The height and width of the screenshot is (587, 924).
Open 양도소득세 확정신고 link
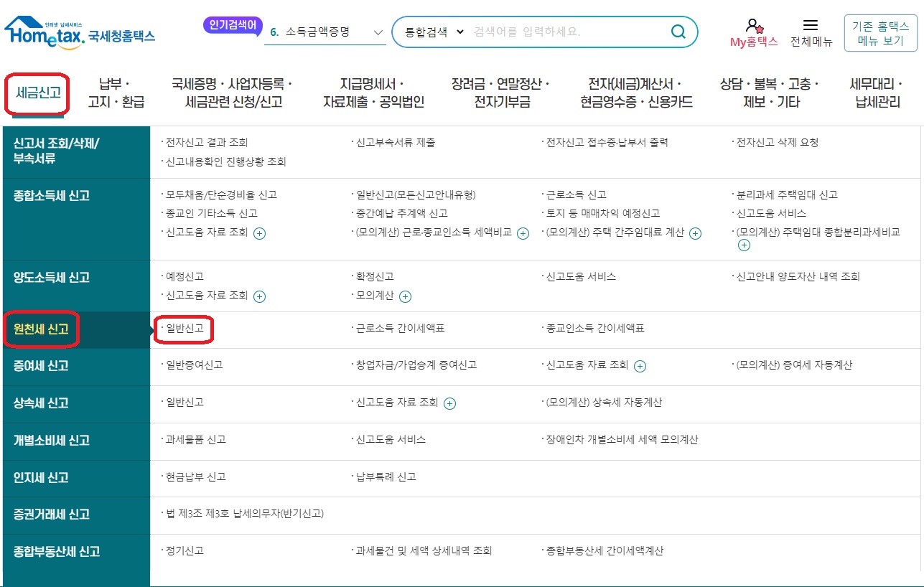[x=375, y=277]
